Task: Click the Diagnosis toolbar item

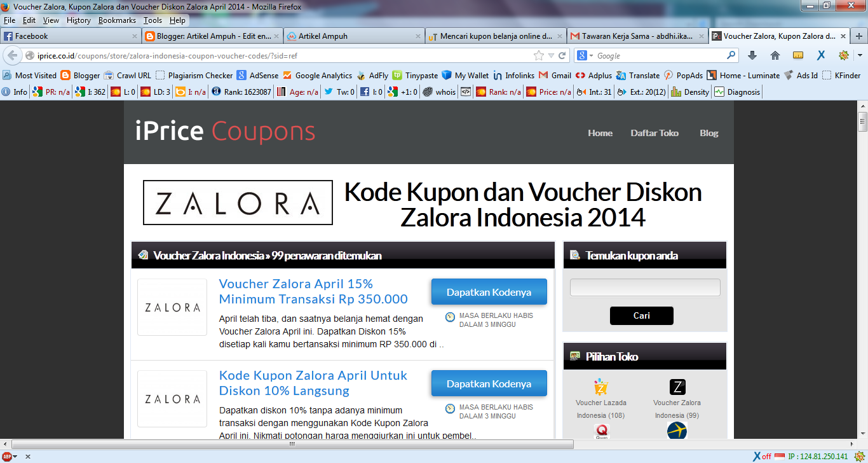Action: coord(736,92)
